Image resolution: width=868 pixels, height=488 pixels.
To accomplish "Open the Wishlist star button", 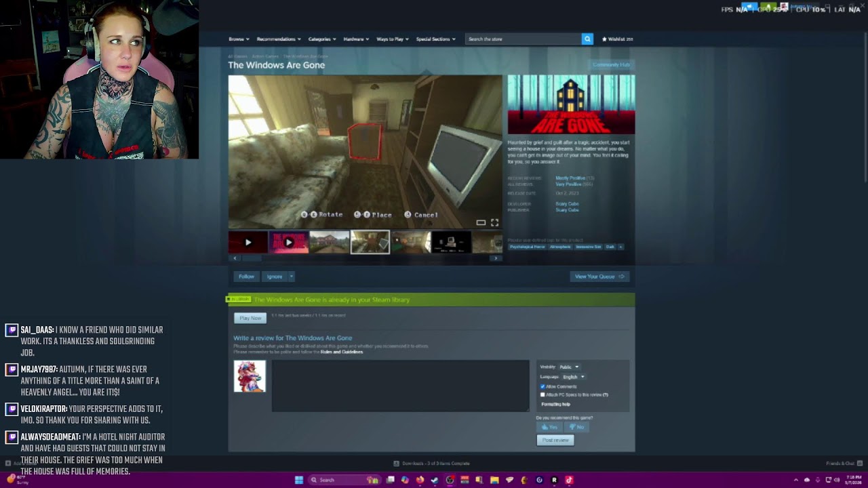I will pyautogui.click(x=617, y=39).
